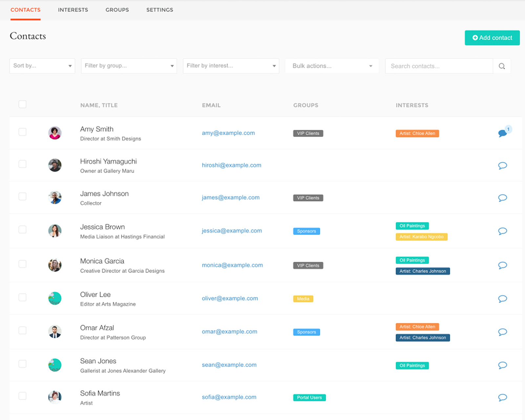
Task: Open Oliver Lee's contact name
Action: (95, 294)
